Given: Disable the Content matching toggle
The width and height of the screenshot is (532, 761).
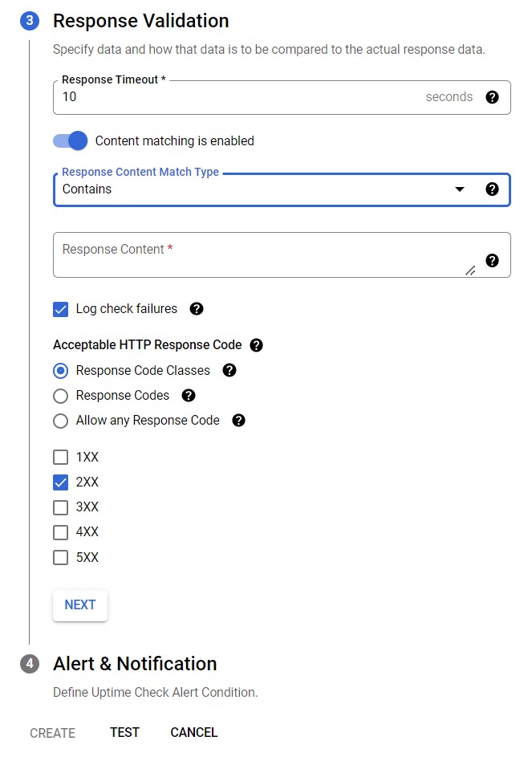Looking at the screenshot, I should tap(71, 140).
